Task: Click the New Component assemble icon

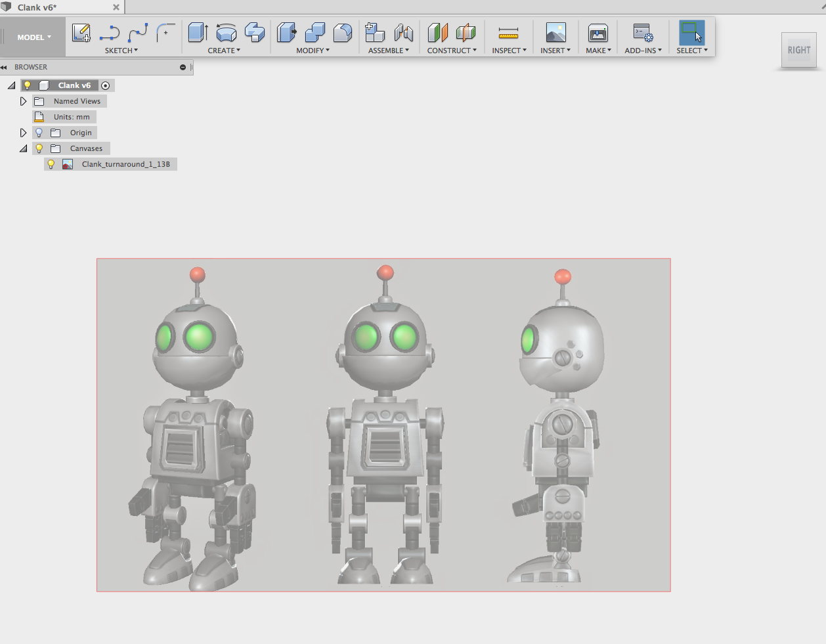Action: point(375,32)
